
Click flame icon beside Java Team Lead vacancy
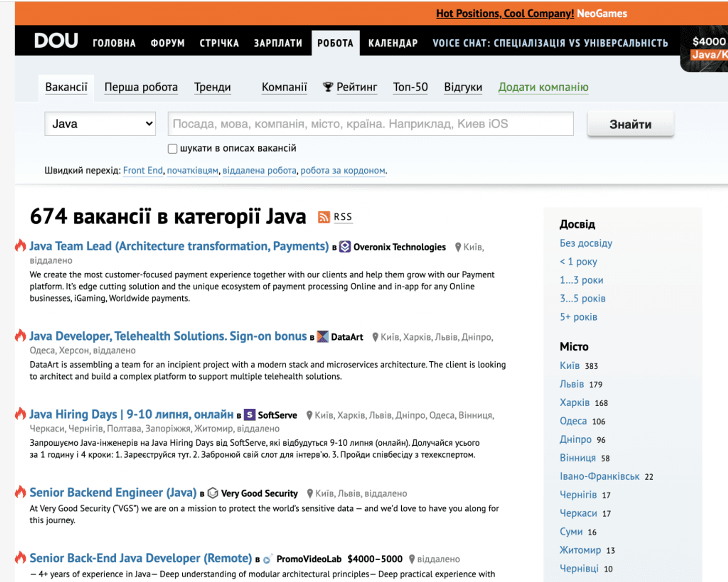21,245
